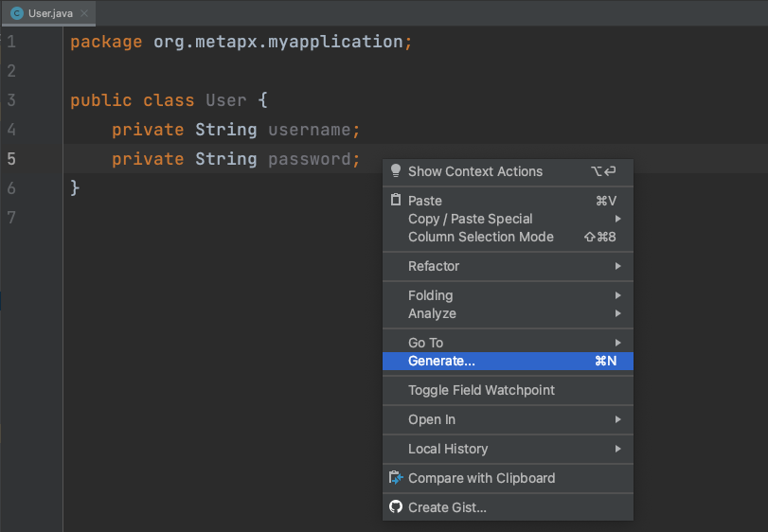
Task: Select Column Selection Mode
Action: [x=508, y=237]
